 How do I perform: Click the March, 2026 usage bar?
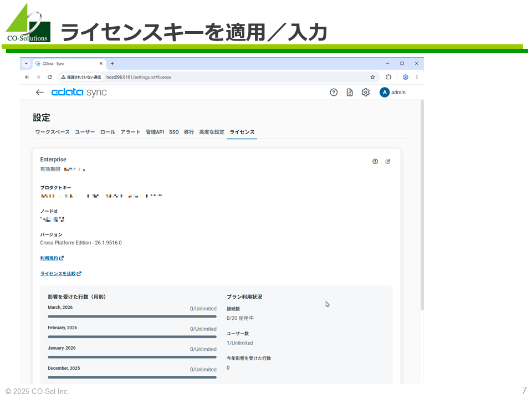click(132, 316)
